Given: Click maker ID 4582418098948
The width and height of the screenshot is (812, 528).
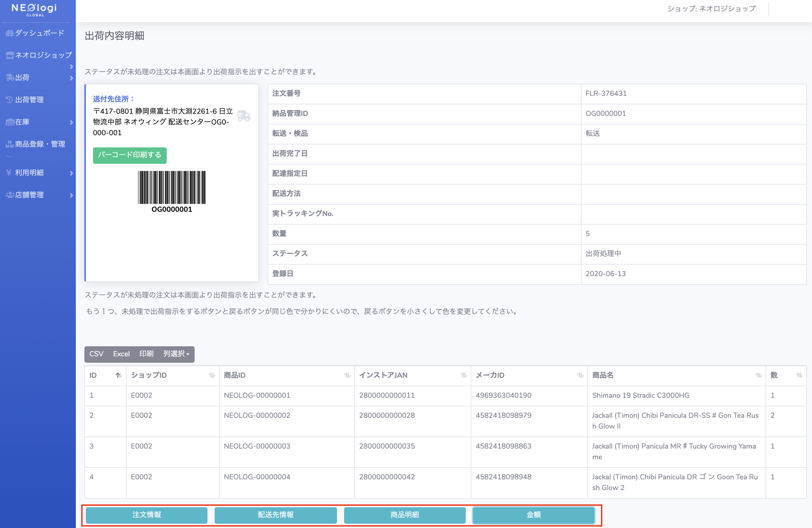Looking at the screenshot, I should click(x=504, y=477).
